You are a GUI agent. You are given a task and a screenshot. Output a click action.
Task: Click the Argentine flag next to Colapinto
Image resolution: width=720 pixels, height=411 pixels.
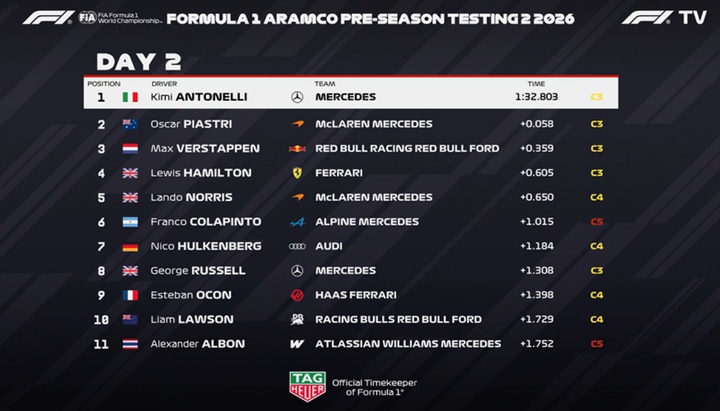pos(130,222)
